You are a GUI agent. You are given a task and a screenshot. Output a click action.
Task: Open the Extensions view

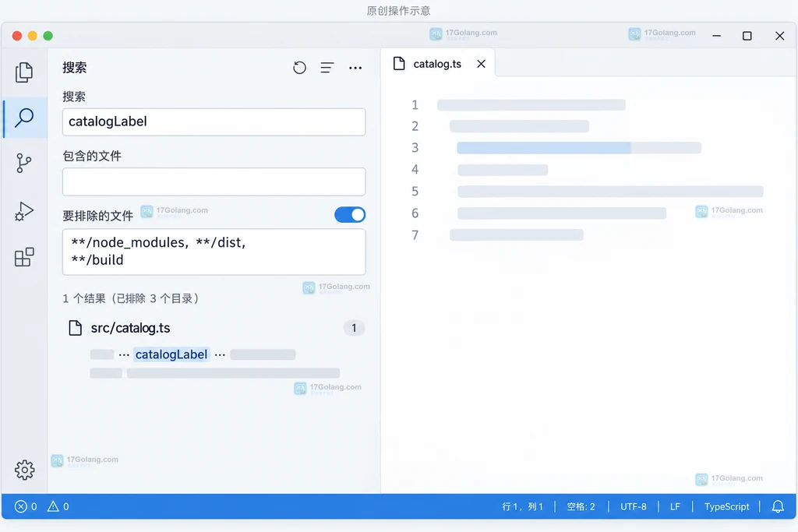[x=24, y=257]
